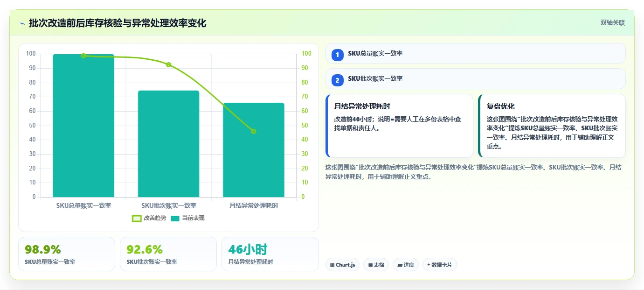Click the 改善趋势 green outlined legend swatch
Viewport: 644px width, 290px height.
(137, 218)
